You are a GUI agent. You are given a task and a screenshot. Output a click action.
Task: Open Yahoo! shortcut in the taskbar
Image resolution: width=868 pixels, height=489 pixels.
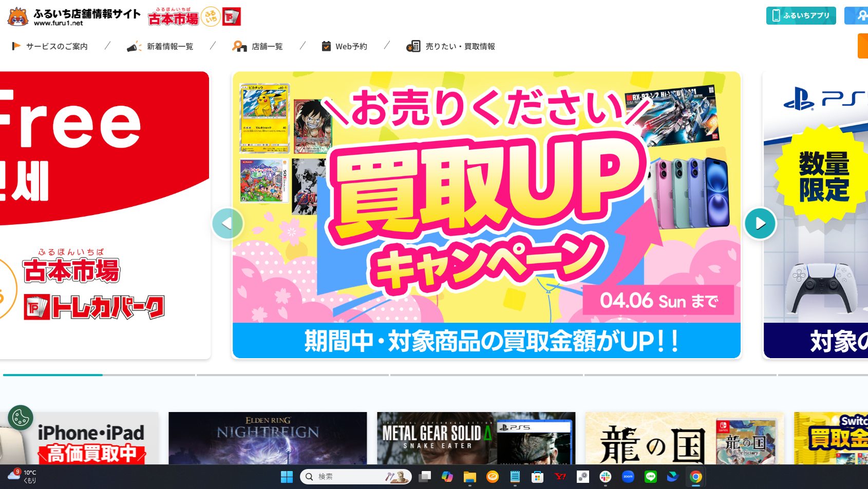point(560,477)
